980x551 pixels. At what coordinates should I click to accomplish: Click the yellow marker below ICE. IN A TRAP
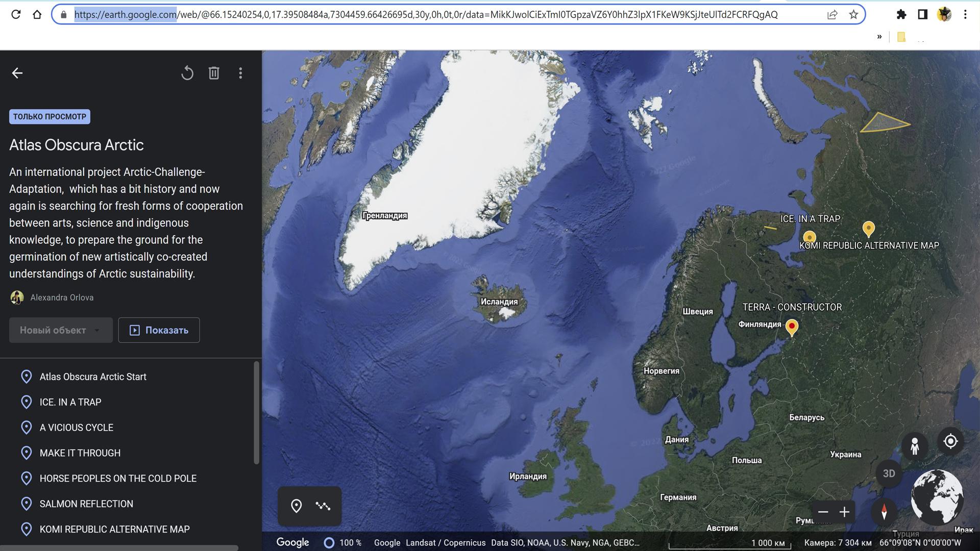[810, 237]
